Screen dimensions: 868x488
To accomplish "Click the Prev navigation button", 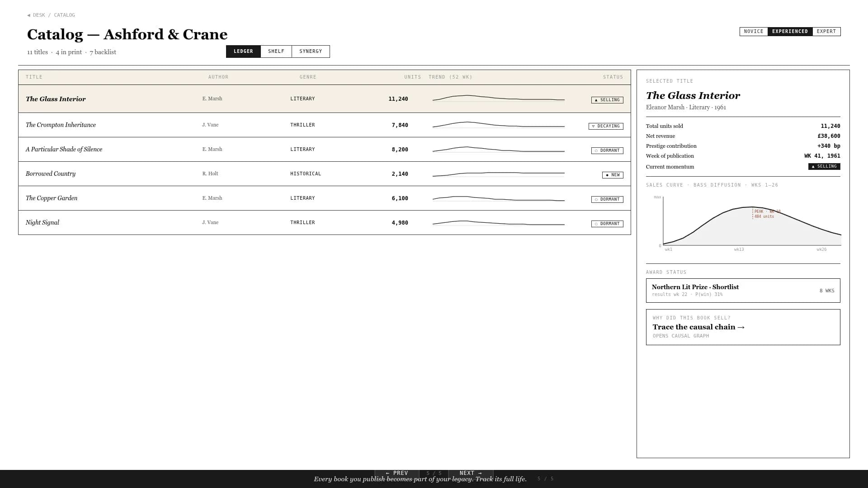I will [397, 473].
